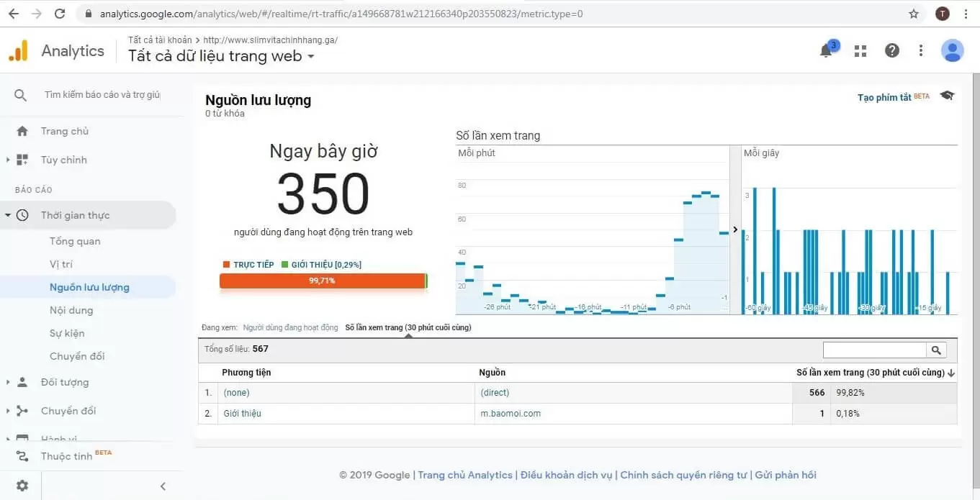Click the 'm.baomoi.com' source link
Screen dimensions: 980x500
pyautogui.click(x=511, y=414)
